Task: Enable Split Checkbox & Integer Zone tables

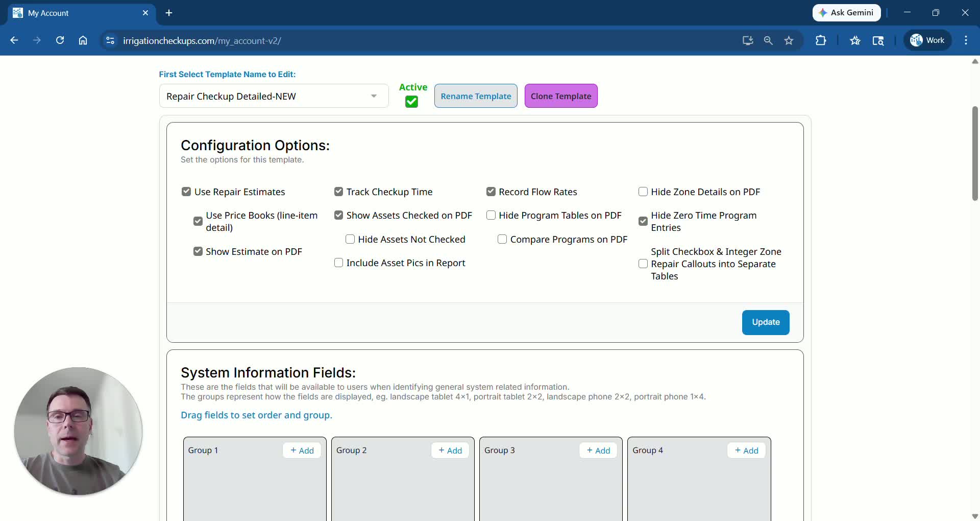Action: [x=643, y=264]
